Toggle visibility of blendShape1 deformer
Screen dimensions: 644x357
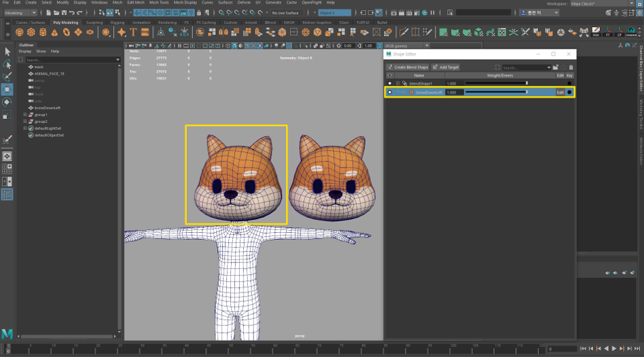389,83
